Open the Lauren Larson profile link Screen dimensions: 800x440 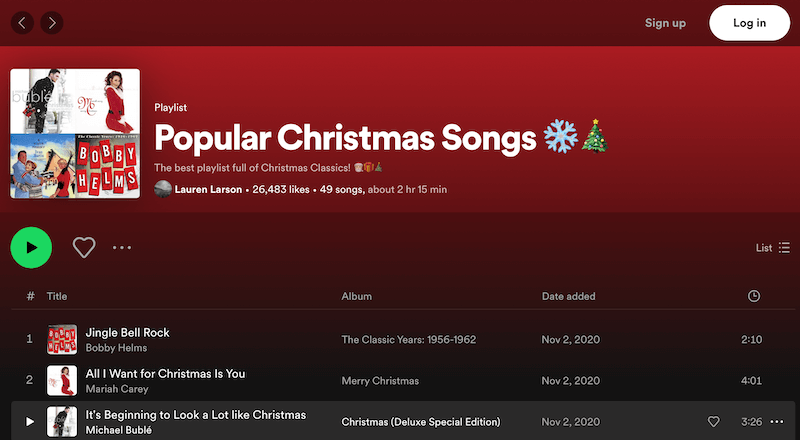(207, 189)
